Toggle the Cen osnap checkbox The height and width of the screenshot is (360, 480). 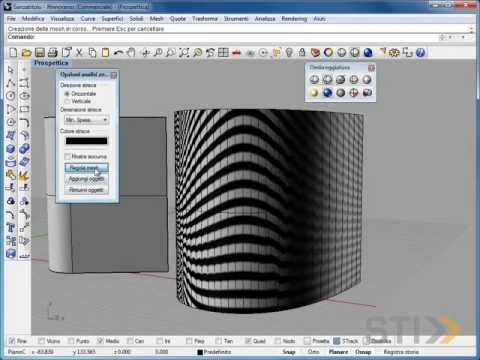tap(130, 341)
